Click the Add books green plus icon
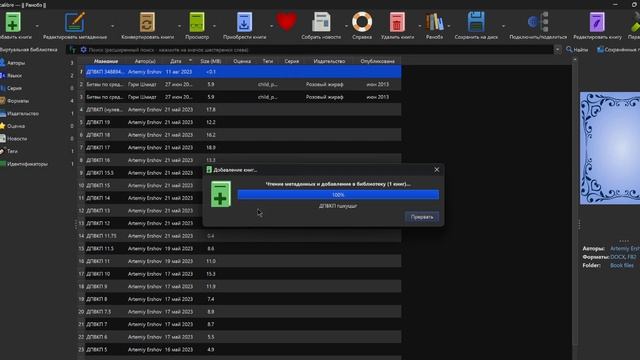 coord(13,22)
